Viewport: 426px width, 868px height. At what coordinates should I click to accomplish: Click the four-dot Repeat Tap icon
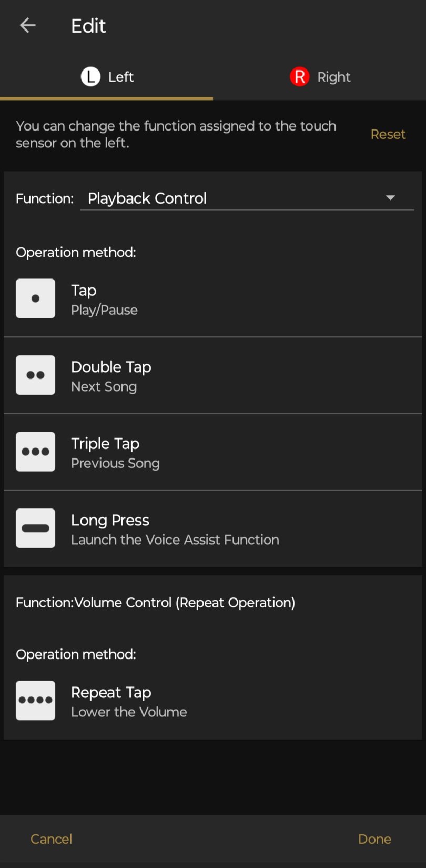coord(35,701)
